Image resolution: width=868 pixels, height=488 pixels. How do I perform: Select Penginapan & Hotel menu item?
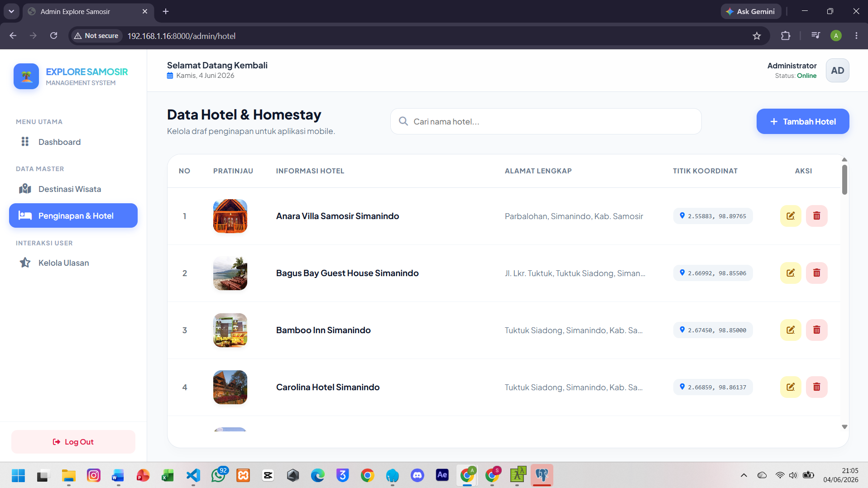pos(73,215)
